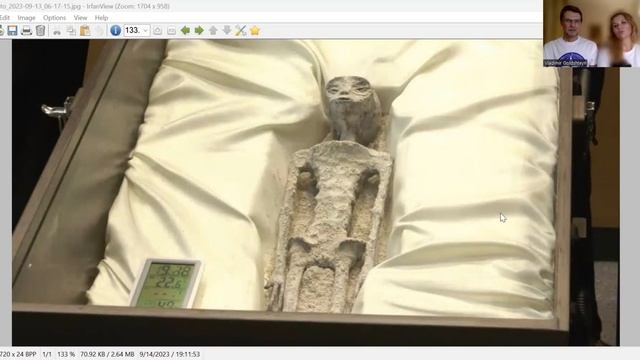This screenshot has width=640, height=360.
Task: Click the Print icon in toolbar
Action: tap(26, 30)
